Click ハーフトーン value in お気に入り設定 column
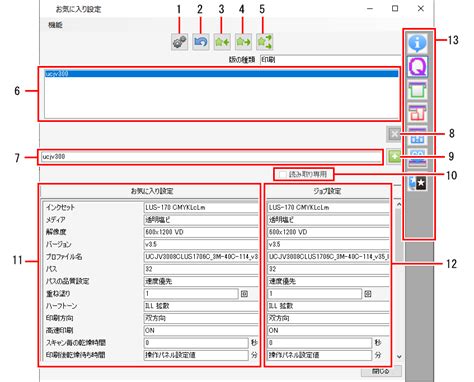Image resolution: width=474 pixels, height=382 pixels. [x=201, y=306]
